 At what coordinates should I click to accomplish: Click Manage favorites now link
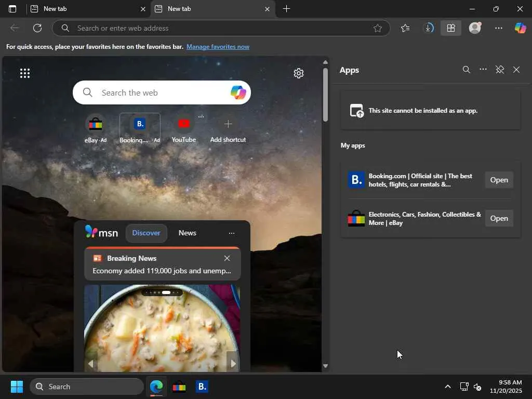click(x=218, y=47)
